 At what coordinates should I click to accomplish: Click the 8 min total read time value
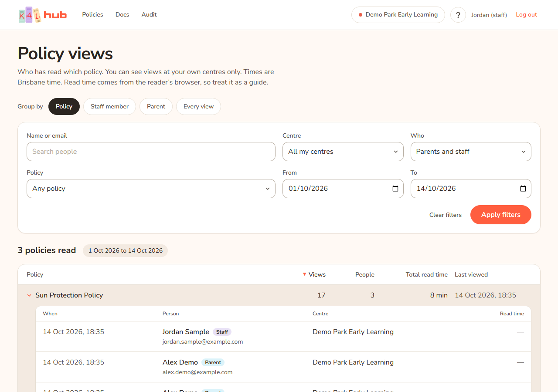tap(439, 295)
